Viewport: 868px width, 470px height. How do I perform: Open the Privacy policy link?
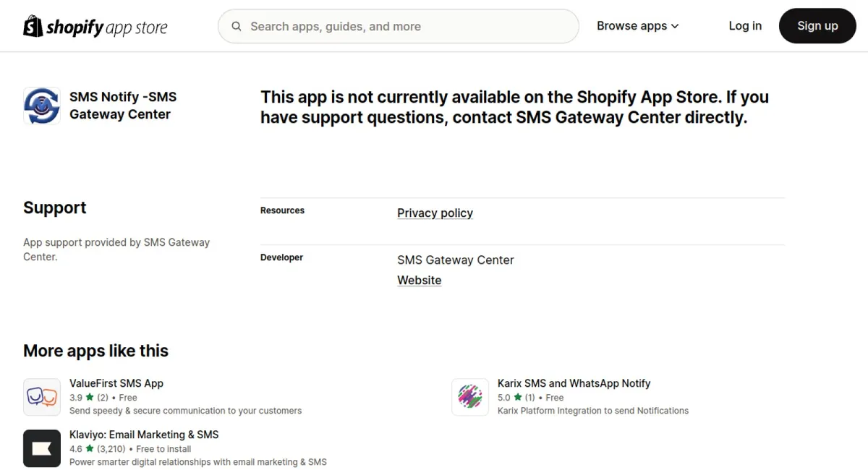coord(435,213)
